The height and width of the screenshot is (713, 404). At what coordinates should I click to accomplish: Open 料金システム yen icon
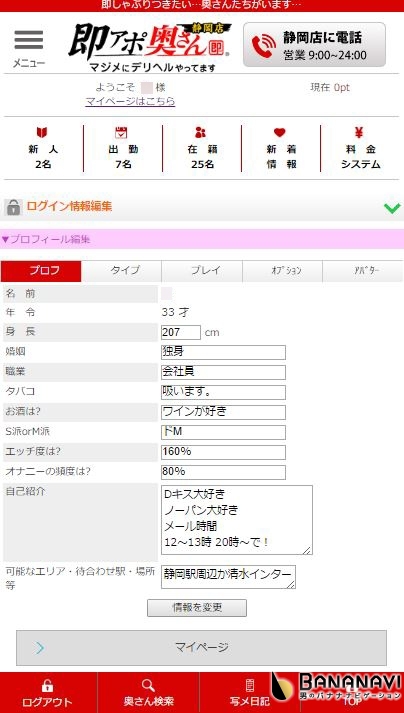coord(359,133)
